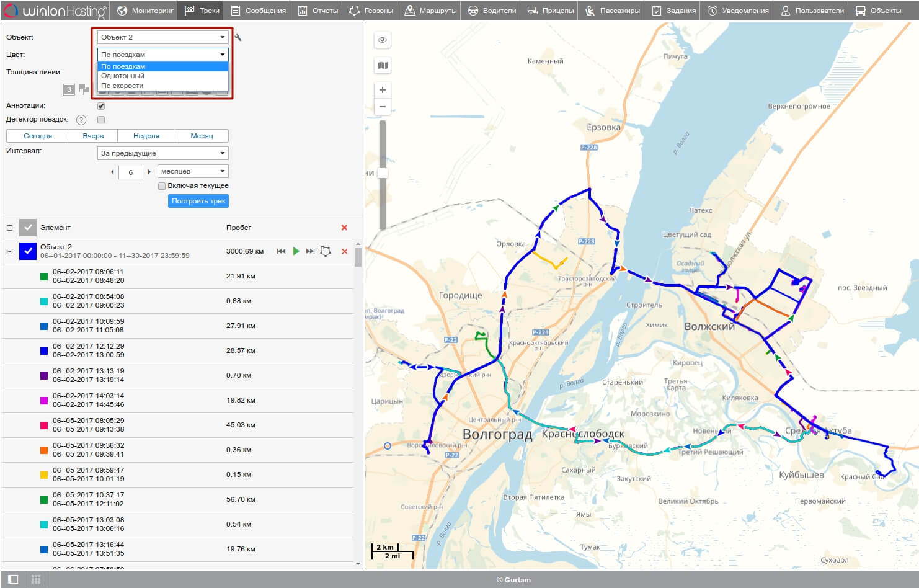Delete Объект 2 track with red X
Screen dimensions: 919x588
click(345, 251)
